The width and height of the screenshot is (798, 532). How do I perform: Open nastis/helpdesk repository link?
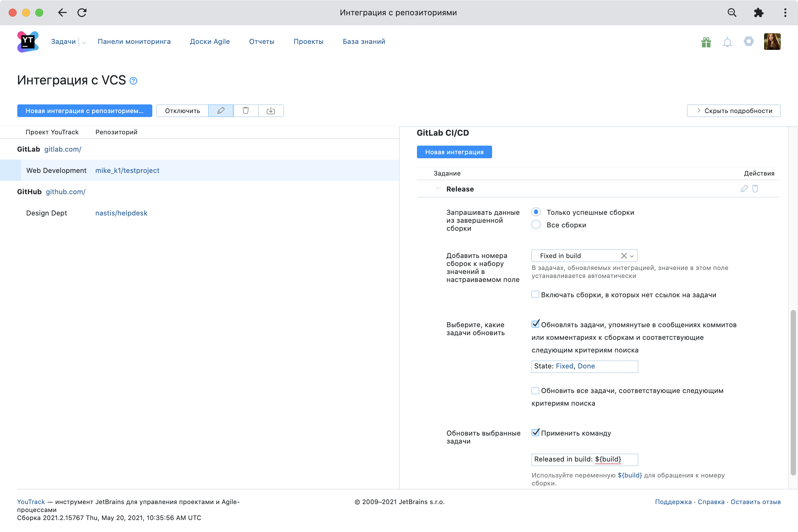point(121,213)
